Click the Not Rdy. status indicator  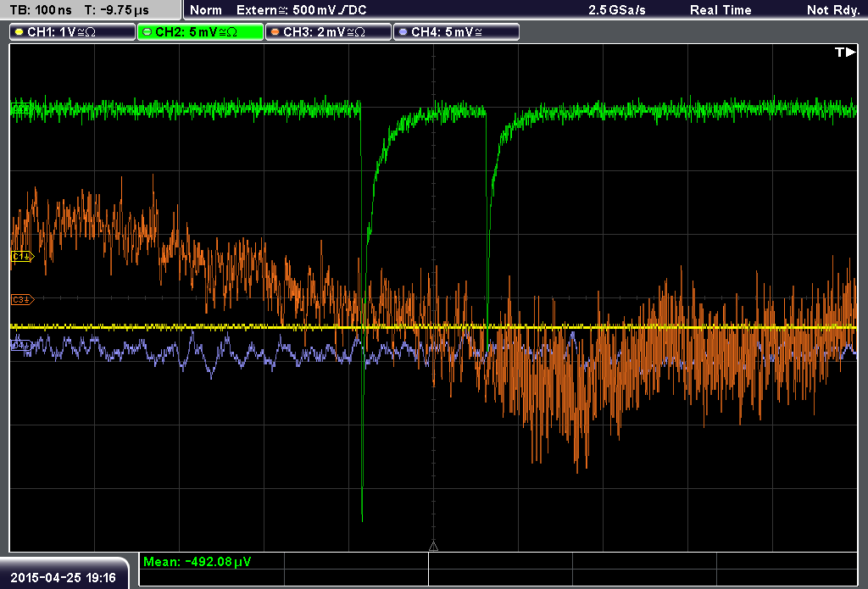(832, 10)
